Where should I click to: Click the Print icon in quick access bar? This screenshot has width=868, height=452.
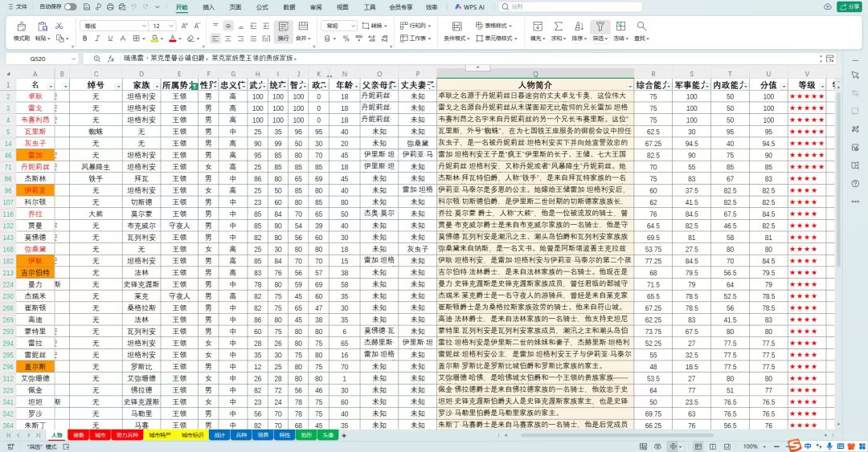[x=109, y=7]
